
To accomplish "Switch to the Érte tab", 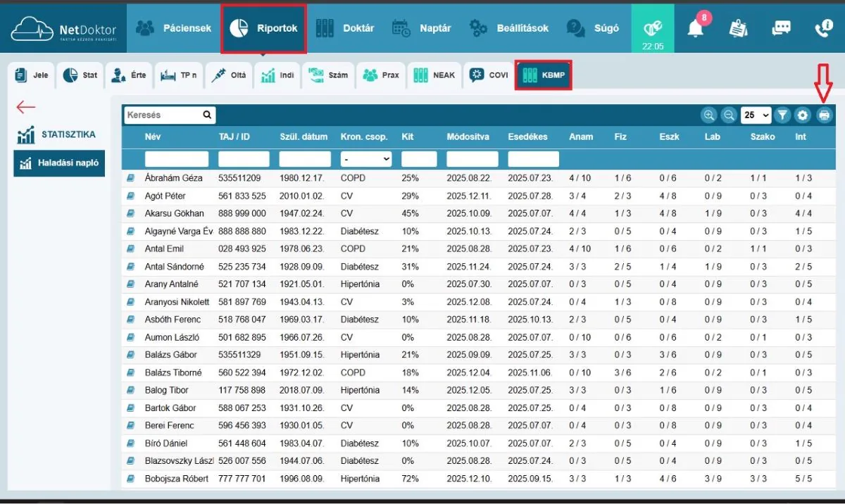I will pos(129,75).
